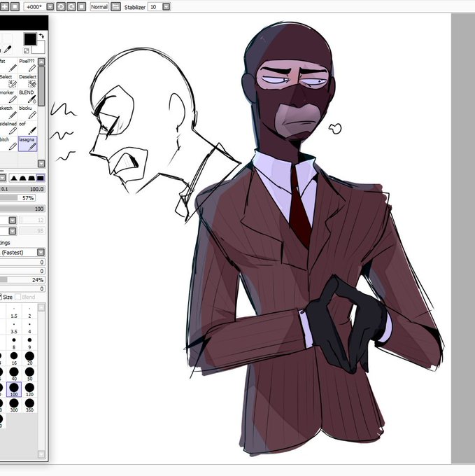Pick brush size 9 preset
Screen dimensions: 475x476
29,342
